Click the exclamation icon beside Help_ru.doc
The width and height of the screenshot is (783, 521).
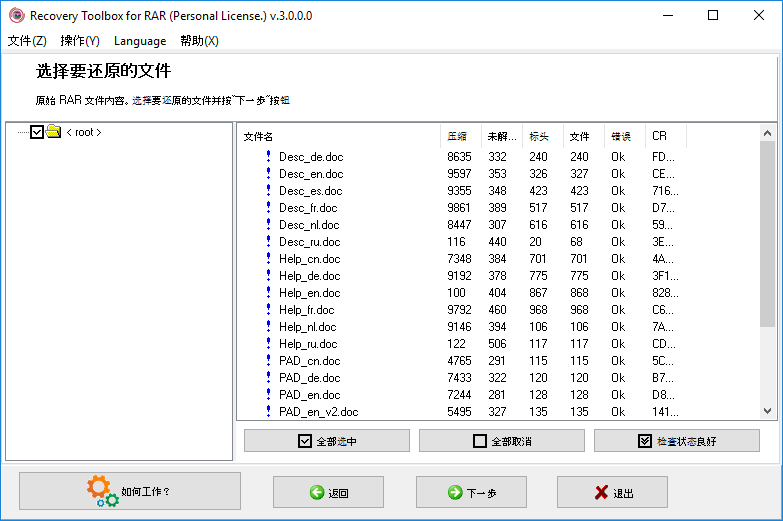(268, 343)
